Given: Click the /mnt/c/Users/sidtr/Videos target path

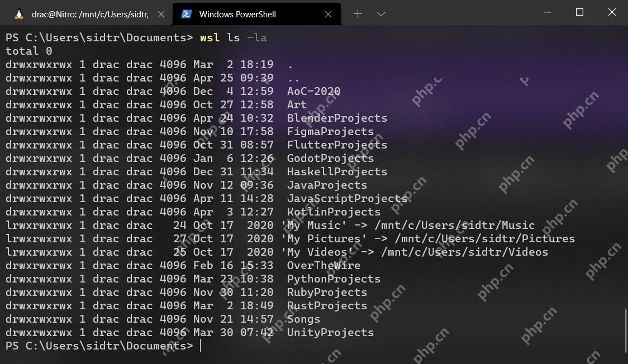Looking at the screenshot, I should coord(465,252).
